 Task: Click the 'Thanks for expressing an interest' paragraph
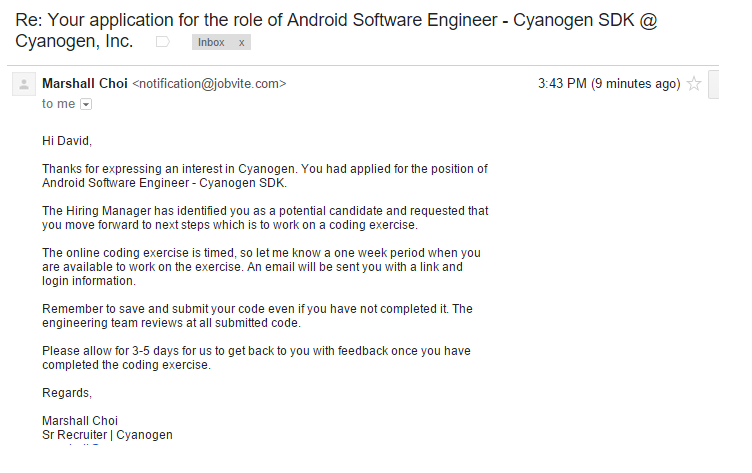(x=264, y=176)
